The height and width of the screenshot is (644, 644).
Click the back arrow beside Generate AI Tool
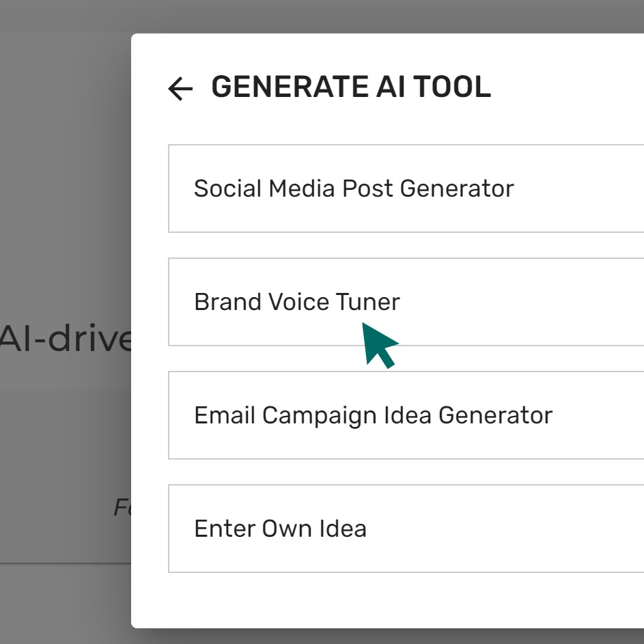[180, 89]
